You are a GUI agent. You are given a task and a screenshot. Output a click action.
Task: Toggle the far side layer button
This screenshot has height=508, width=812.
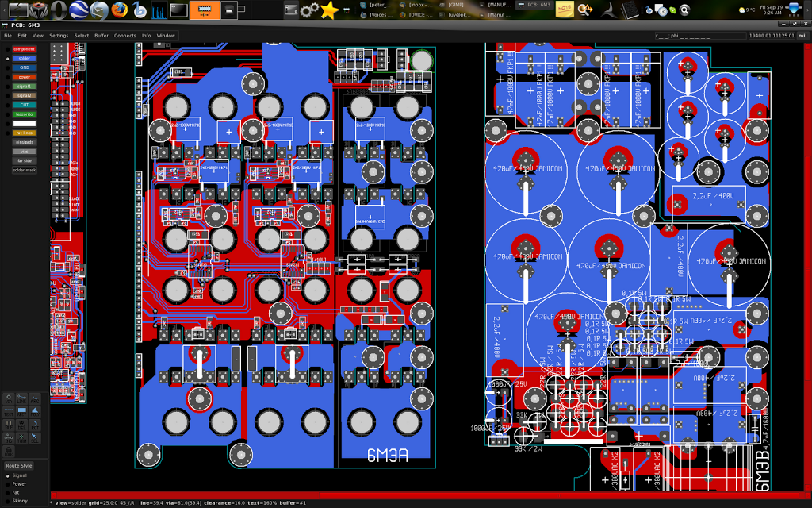click(x=25, y=160)
